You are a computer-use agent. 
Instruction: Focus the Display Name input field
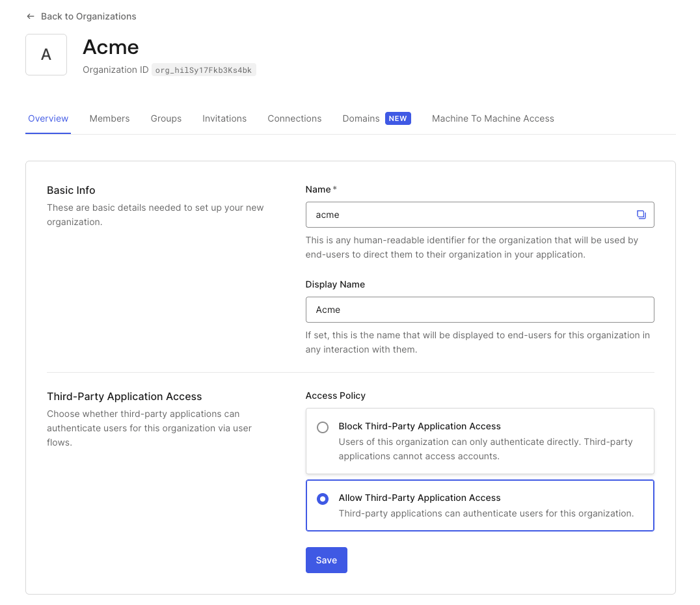480,310
